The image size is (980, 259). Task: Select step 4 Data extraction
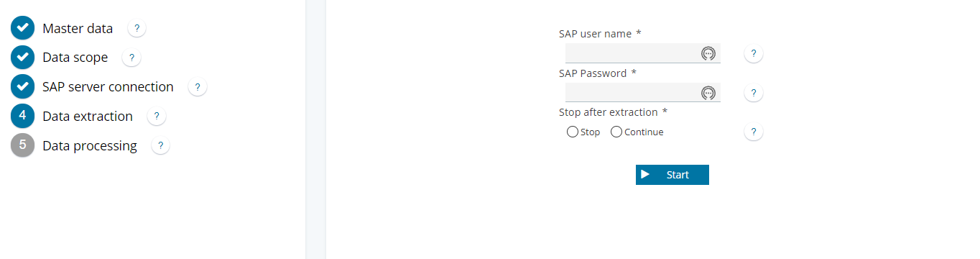tap(88, 117)
